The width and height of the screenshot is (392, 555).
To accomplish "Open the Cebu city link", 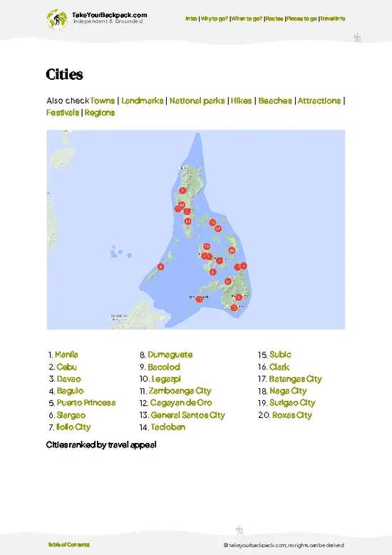I will tap(66, 367).
